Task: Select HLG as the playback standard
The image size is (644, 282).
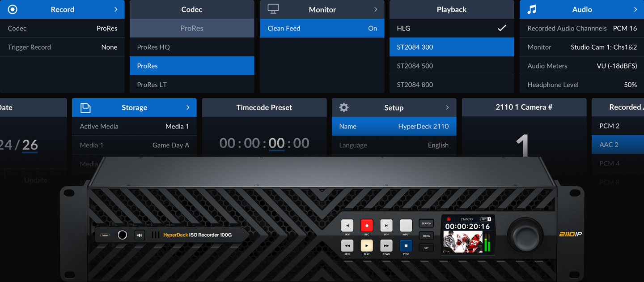Action: (x=451, y=28)
